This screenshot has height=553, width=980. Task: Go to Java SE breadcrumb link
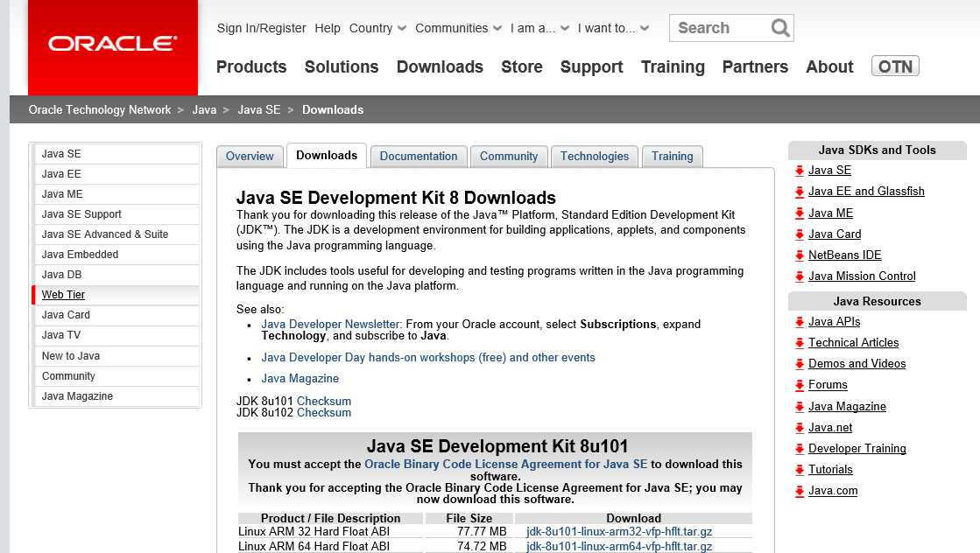(x=258, y=110)
